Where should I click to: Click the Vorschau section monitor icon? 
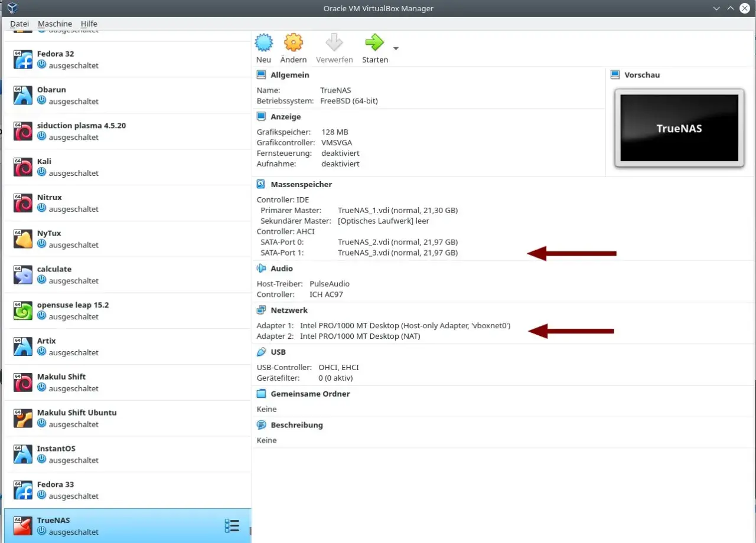[615, 75]
